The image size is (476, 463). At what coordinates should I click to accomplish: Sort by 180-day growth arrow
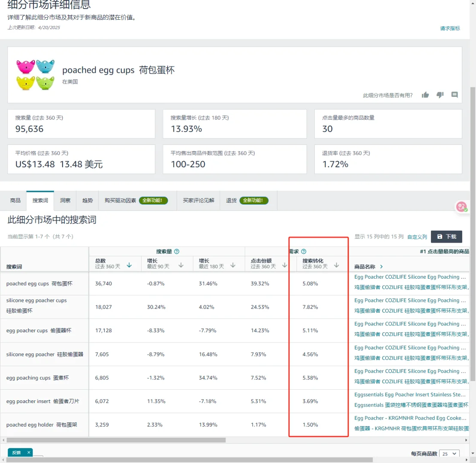(233, 265)
